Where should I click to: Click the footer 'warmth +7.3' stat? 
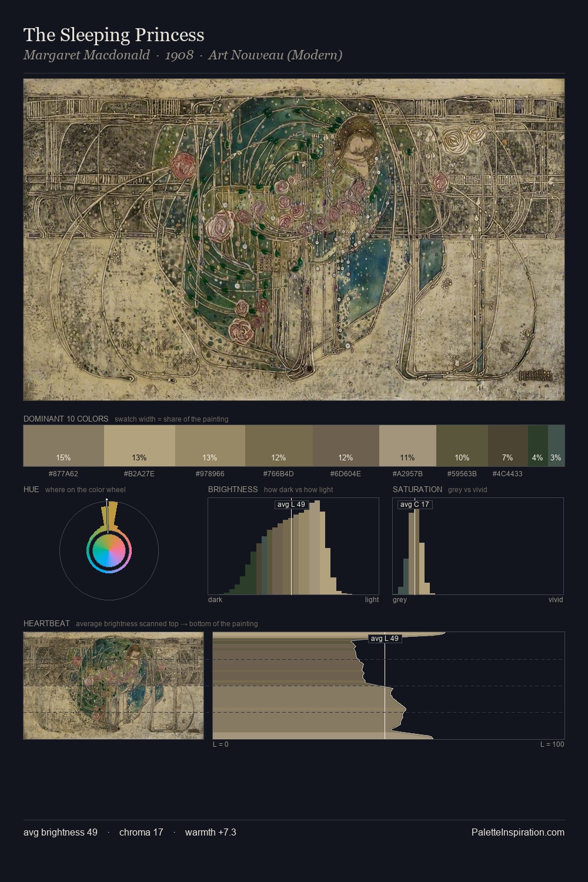click(x=211, y=832)
